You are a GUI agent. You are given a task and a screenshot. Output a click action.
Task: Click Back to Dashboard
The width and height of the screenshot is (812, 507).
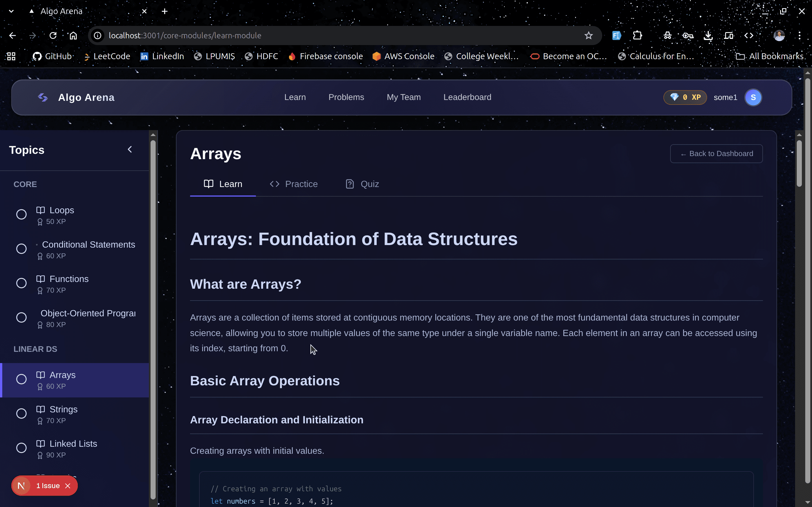[x=716, y=154]
